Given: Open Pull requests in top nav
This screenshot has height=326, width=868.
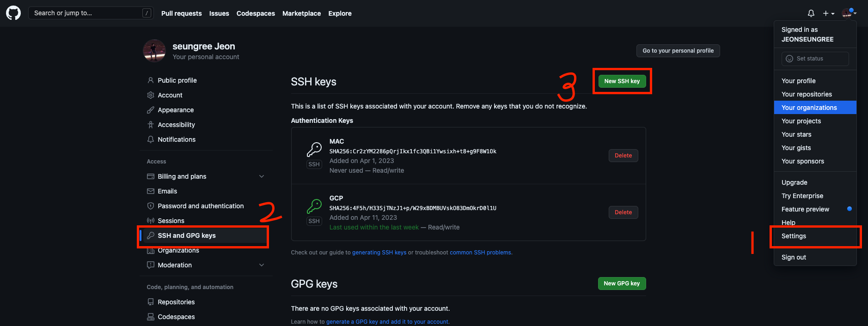Looking at the screenshot, I should [x=182, y=13].
